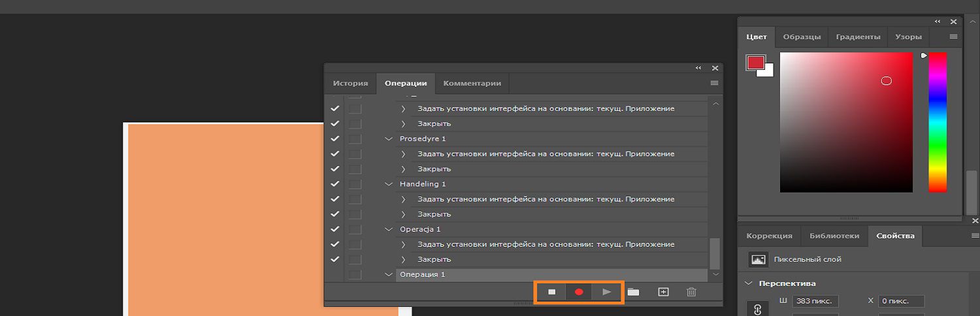Click the white background color swatch
The image size is (980, 316).
coord(768,71)
